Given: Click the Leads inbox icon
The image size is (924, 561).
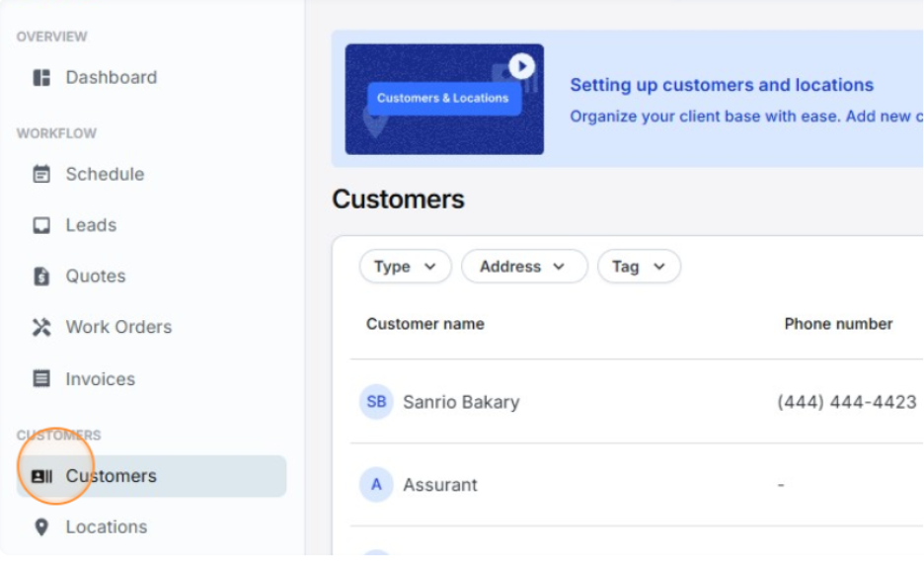Looking at the screenshot, I should pyautogui.click(x=41, y=225).
